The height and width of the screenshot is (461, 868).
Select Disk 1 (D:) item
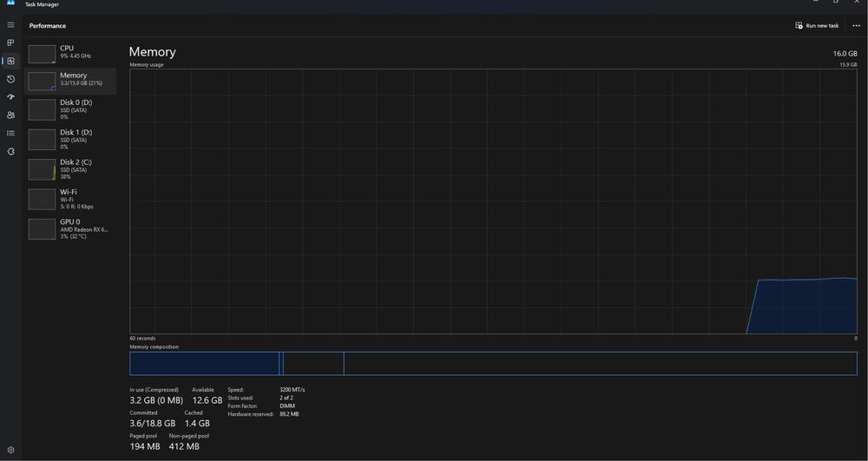coord(70,140)
